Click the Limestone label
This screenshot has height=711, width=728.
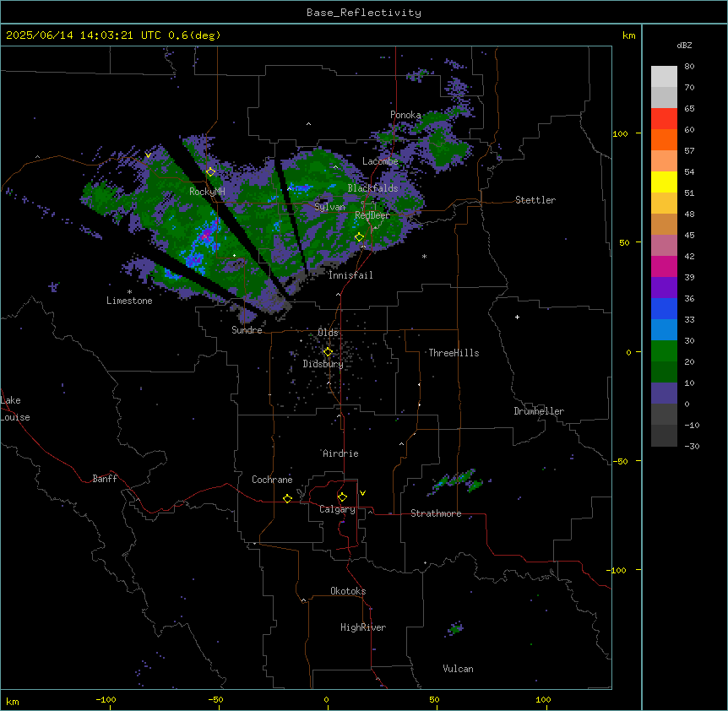(129, 301)
